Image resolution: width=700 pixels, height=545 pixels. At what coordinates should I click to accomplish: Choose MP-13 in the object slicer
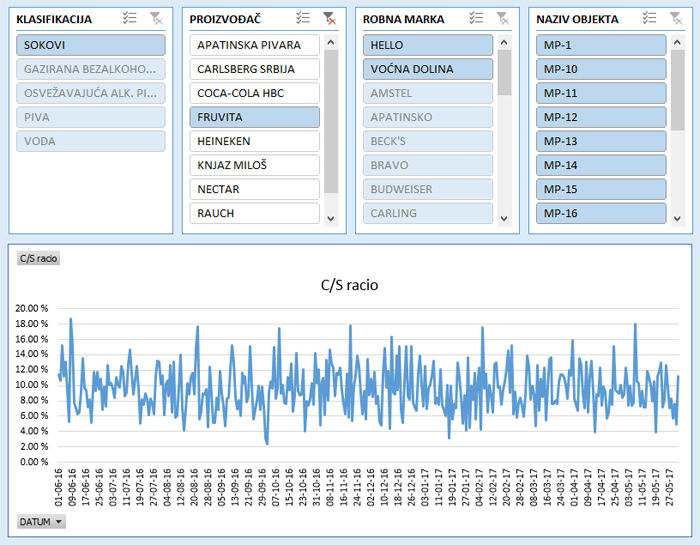(x=600, y=141)
